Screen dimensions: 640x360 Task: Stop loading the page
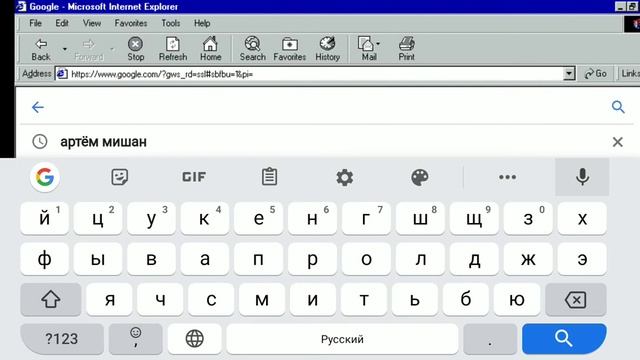[136, 49]
